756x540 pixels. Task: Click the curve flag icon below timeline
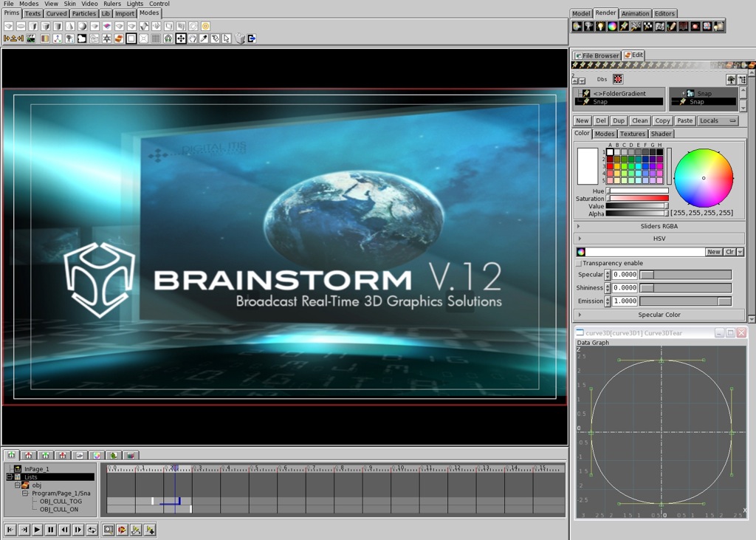136,530
